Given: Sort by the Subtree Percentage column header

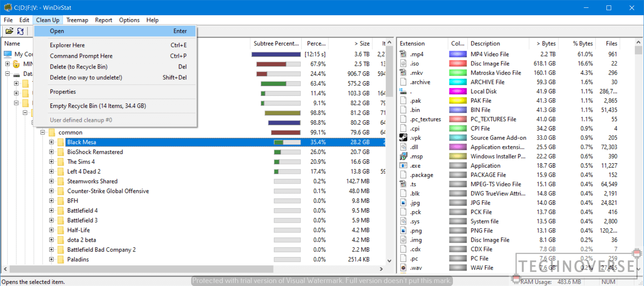Looking at the screenshot, I should (x=276, y=43).
